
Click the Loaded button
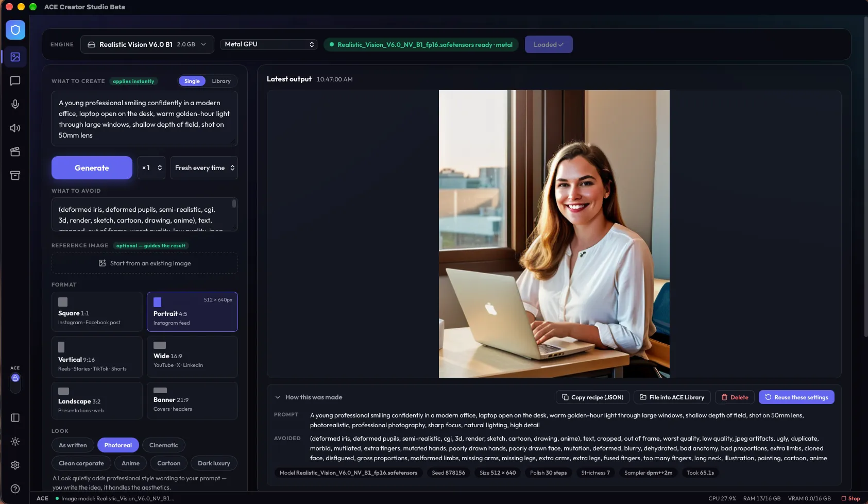click(x=549, y=44)
